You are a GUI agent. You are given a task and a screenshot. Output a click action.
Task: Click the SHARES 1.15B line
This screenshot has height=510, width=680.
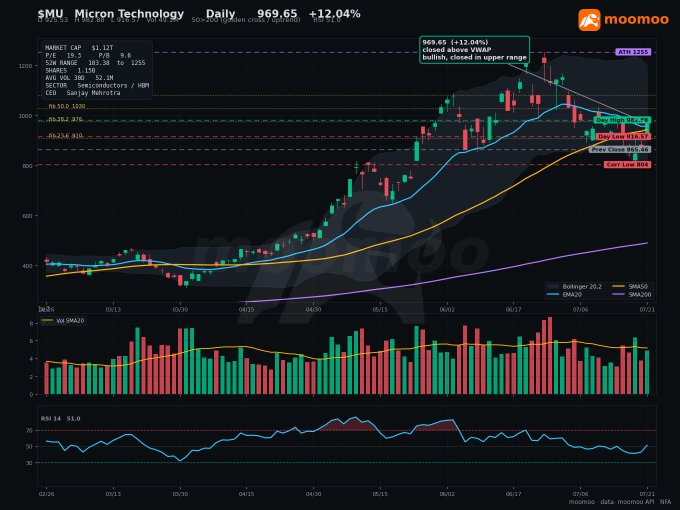(70, 70)
